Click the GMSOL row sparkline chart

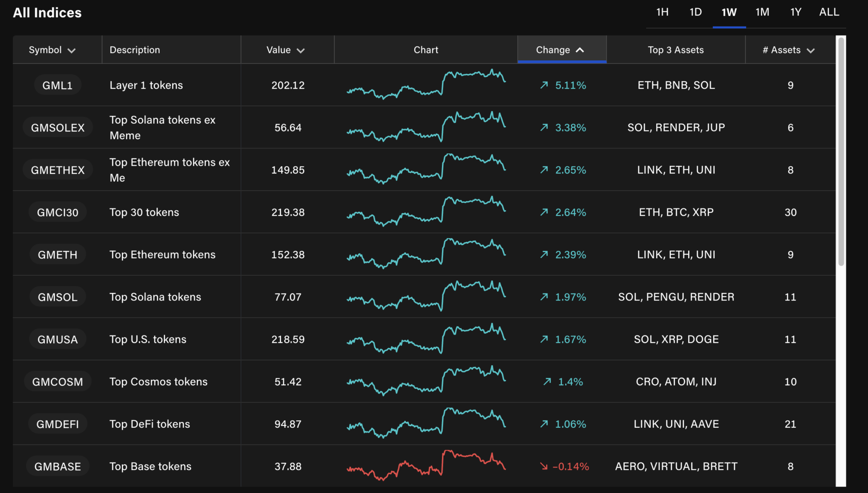[x=426, y=296]
